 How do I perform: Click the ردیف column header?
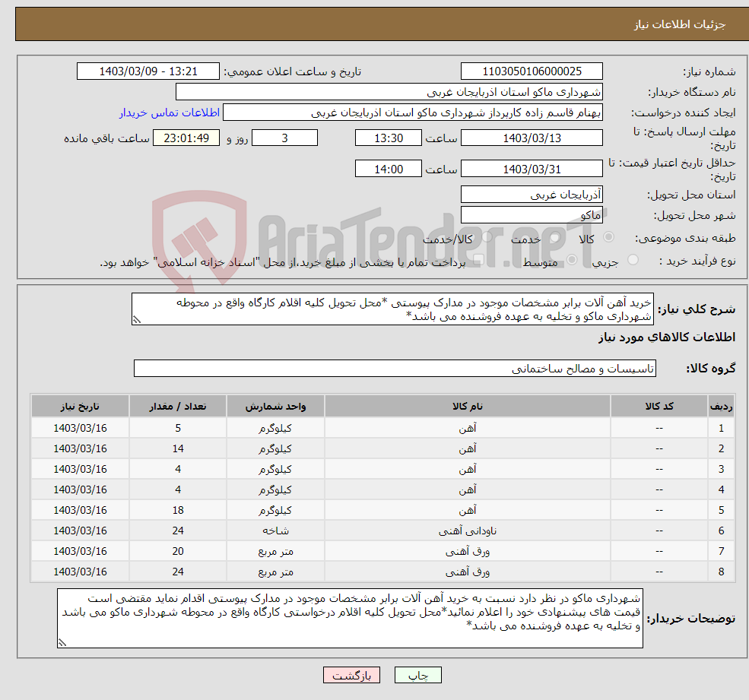(721, 407)
